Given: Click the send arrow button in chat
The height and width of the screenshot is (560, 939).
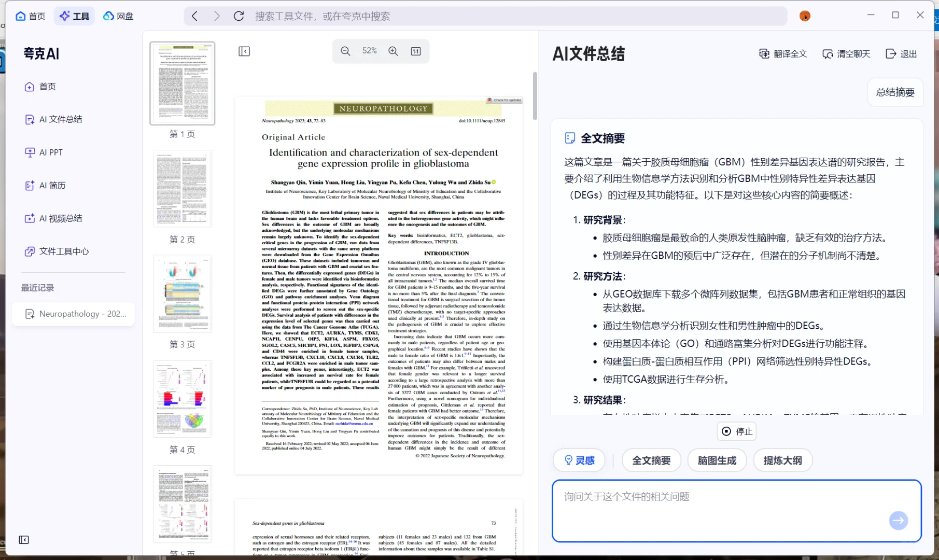Looking at the screenshot, I should (898, 520).
